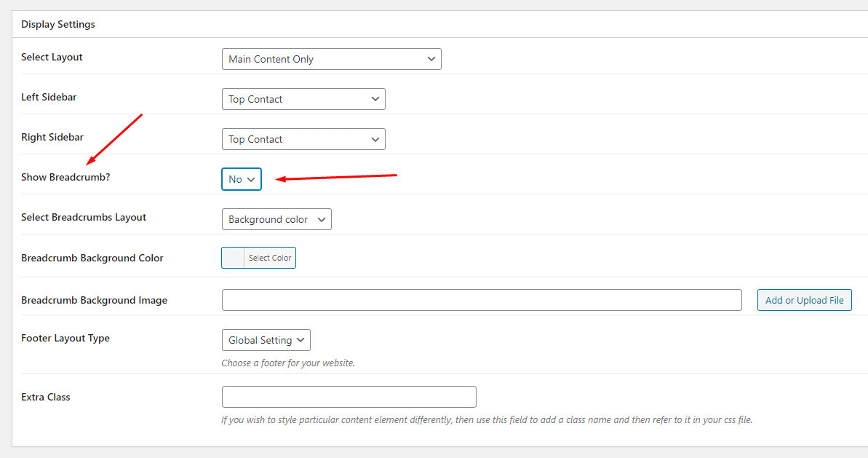This screenshot has height=458, width=868.
Task: Click Add or Upload File button
Action: pos(805,300)
